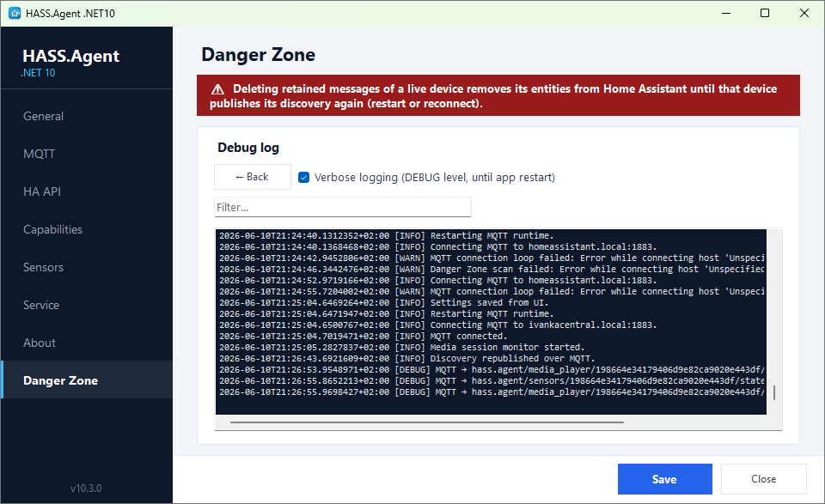Focus the Filter text field

[343, 207]
